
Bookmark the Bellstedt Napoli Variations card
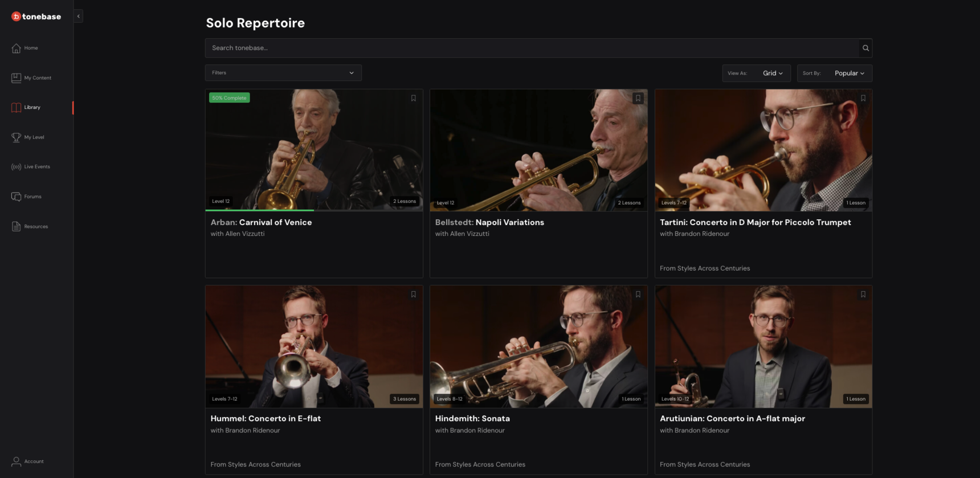[x=638, y=98]
